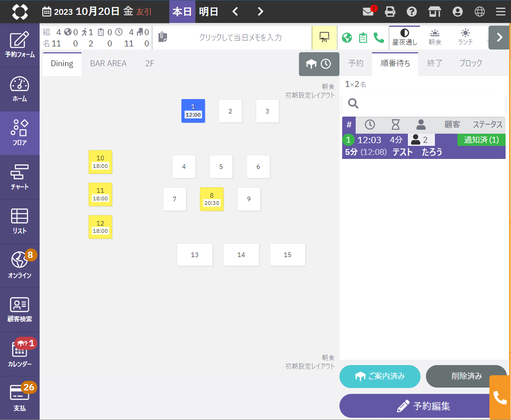This screenshot has width=511, height=420.
Task: Toggle the yellow presentation board button
Action: pos(324,37)
